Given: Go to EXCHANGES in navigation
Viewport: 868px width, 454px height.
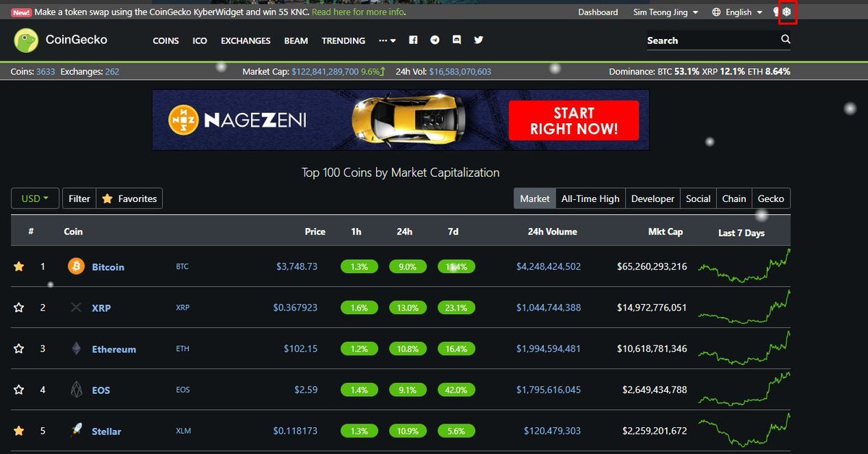Looking at the screenshot, I should point(246,41).
